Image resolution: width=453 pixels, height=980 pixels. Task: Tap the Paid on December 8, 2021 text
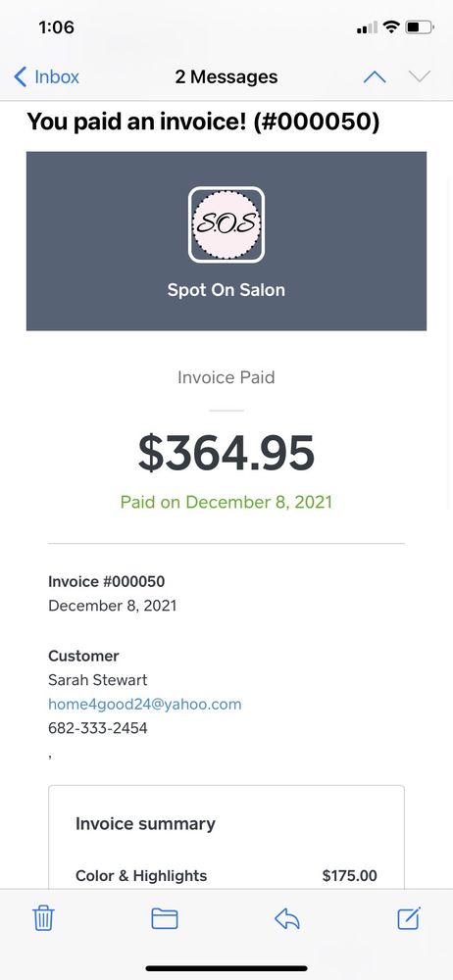pos(226,502)
